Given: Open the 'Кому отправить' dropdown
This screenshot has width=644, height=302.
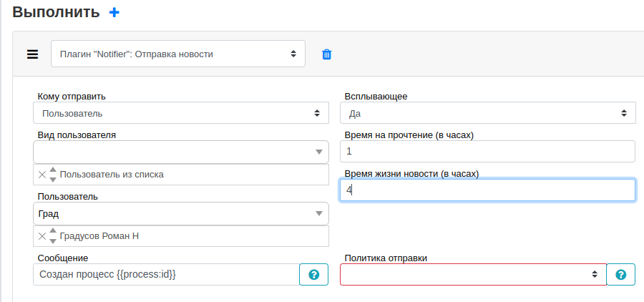Looking at the screenshot, I should point(181,113).
